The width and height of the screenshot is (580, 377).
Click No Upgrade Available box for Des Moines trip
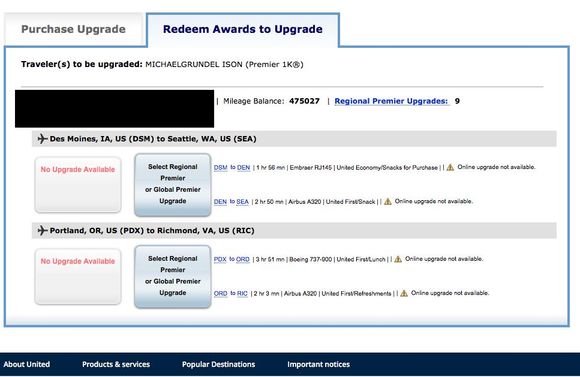pyautogui.click(x=78, y=185)
